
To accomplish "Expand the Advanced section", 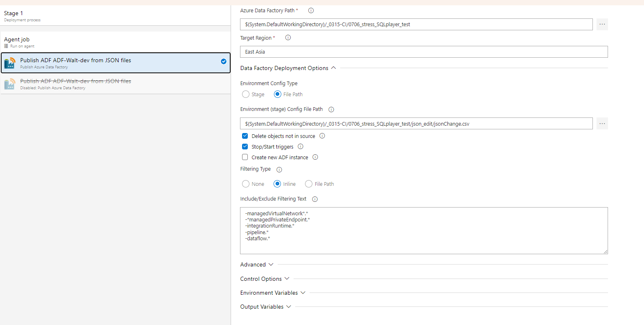I will click(x=257, y=264).
